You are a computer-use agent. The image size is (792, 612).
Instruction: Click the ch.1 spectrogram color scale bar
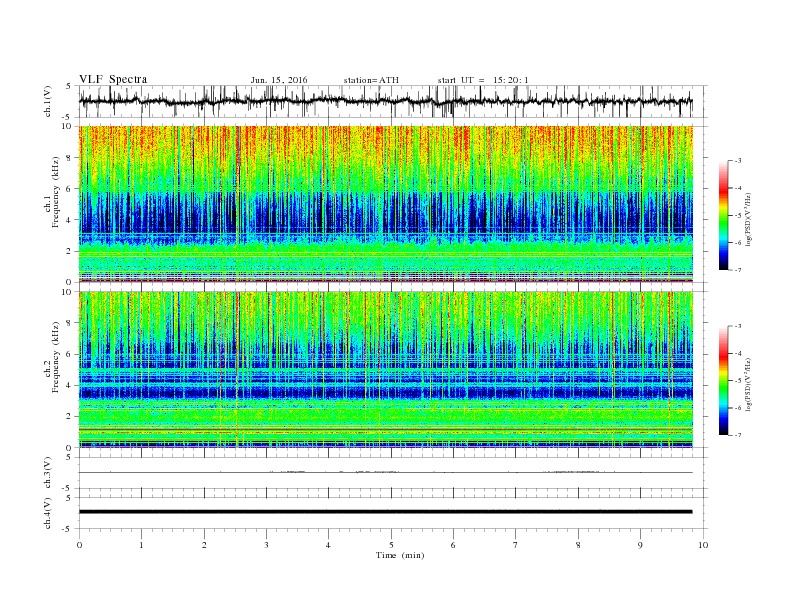[x=724, y=215]
